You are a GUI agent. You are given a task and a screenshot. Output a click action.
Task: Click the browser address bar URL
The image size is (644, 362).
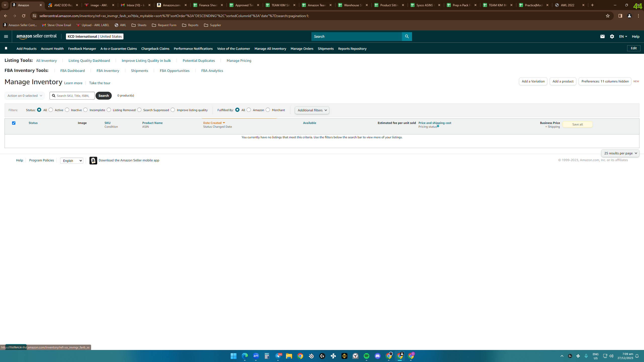174,16
